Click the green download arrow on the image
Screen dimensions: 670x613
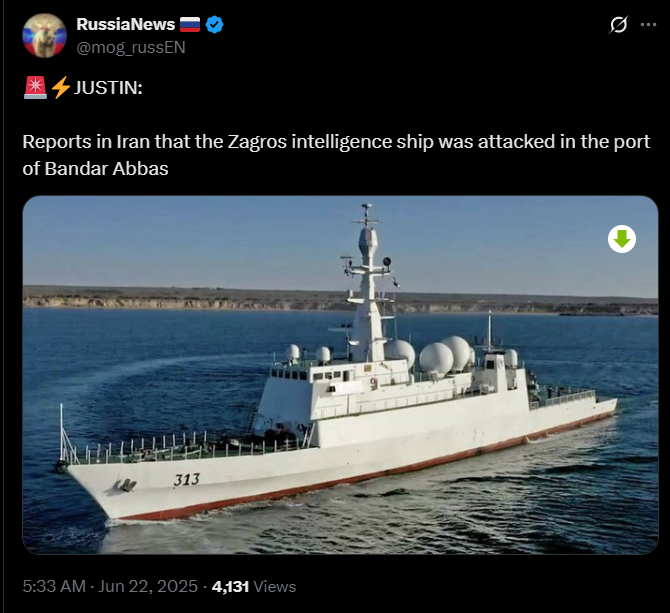pyautogui.click(x=622, y=239)
